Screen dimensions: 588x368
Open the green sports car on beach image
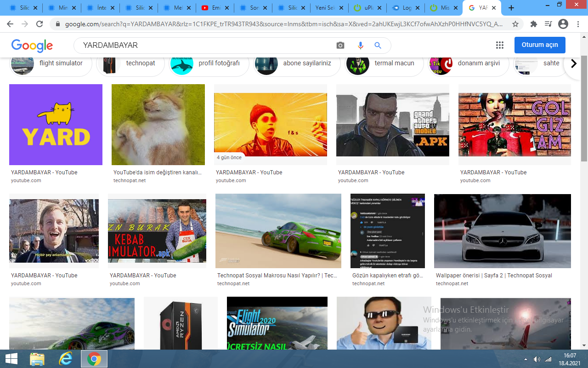(x=278, y=231)
